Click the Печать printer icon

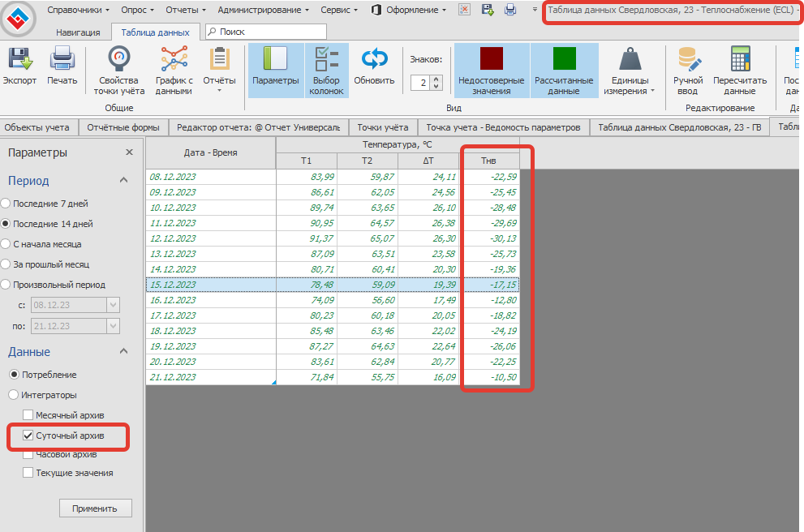(x=62, y=58)
